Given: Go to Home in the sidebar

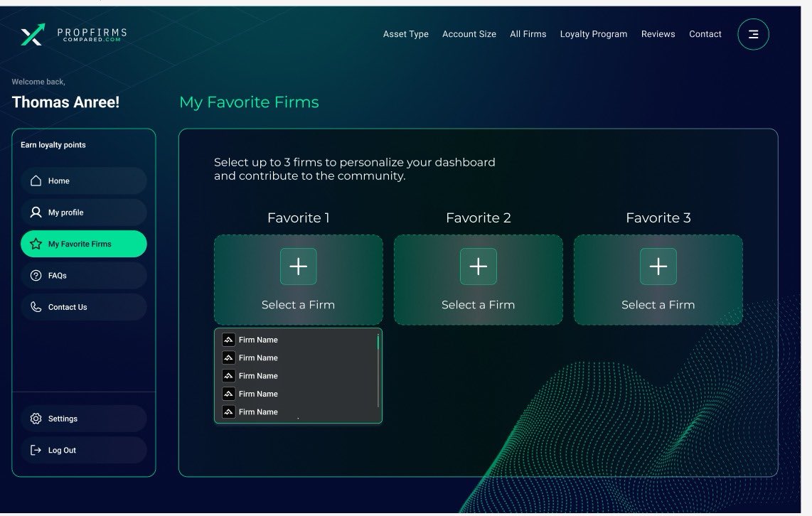Looking at the screenshot, I should (x=84, y=181).
